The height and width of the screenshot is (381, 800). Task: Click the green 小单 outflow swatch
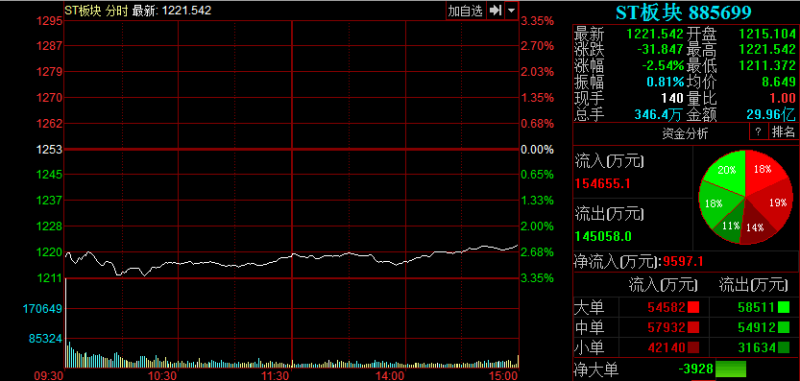(783, 348)
